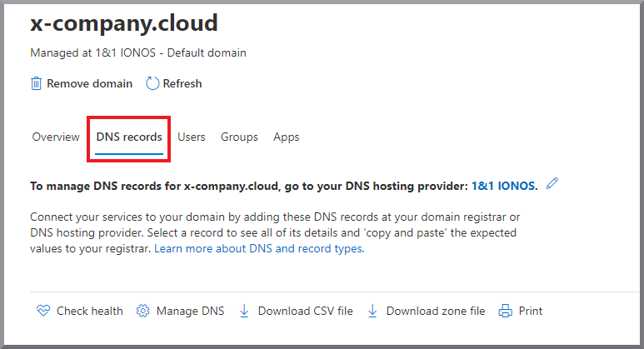Go to the Groups tab
The width and height of the screenshot is (644, 349).
[239, 137]
